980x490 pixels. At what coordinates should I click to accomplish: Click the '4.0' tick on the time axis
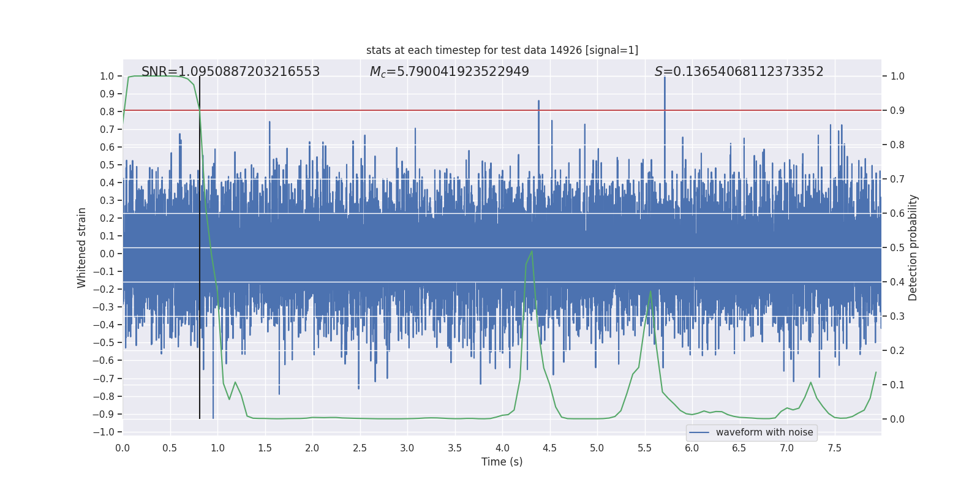[x=502, y=448]
